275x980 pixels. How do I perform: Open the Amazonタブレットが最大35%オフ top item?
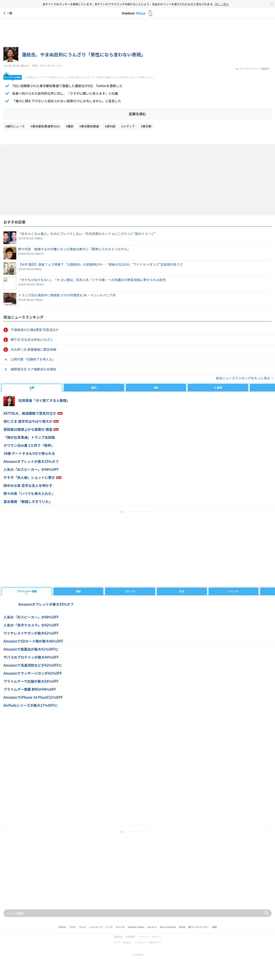pos(46,605)
